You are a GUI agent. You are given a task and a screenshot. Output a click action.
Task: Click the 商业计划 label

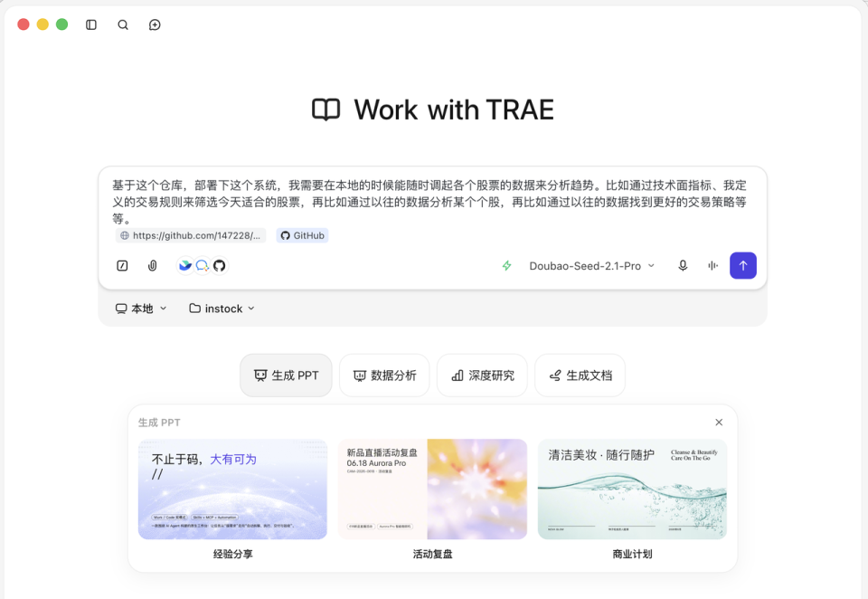tap(633, 554)
